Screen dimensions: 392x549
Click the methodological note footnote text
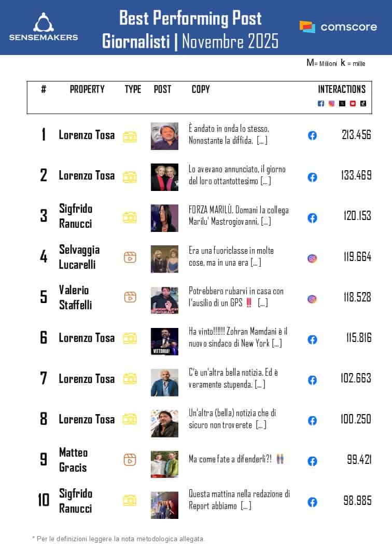[x=118, y=538]
